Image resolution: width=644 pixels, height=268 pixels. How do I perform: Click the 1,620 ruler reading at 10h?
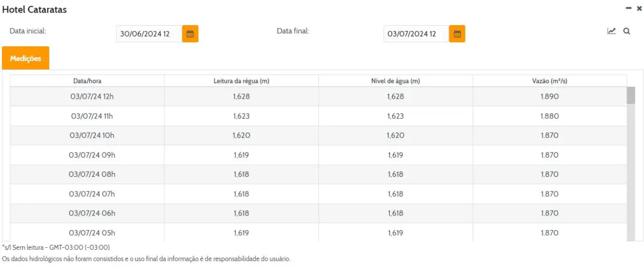tap(242, 136)
